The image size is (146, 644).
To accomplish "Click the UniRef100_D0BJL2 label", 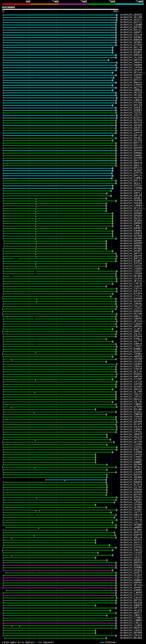I will click(x=131, y=316).
